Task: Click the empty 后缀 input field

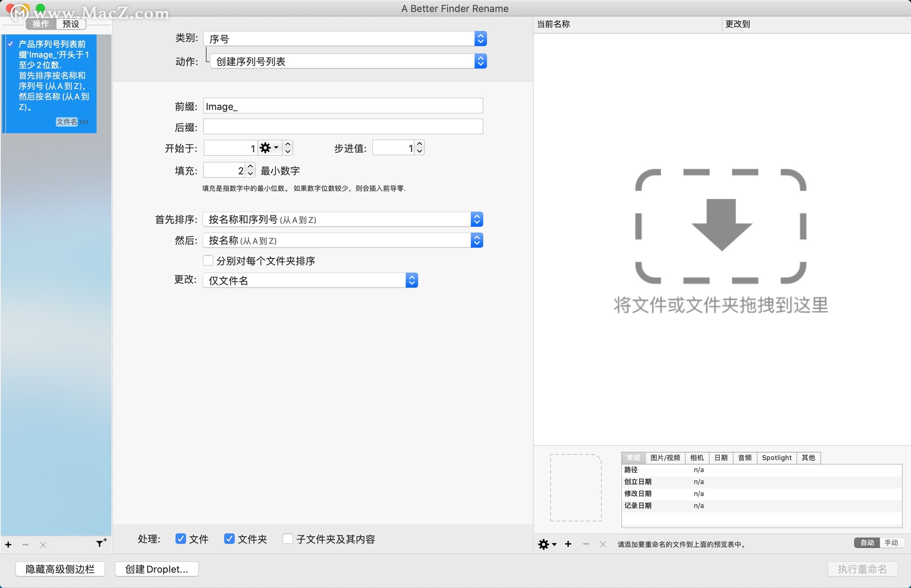Action: tap(343, 127)
